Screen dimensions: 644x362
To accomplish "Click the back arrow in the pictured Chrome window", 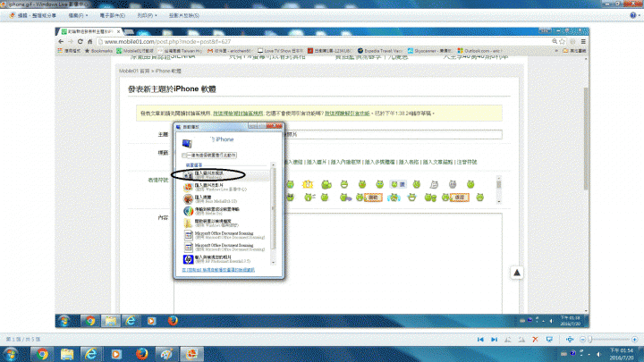I will (x=61, y=41).
